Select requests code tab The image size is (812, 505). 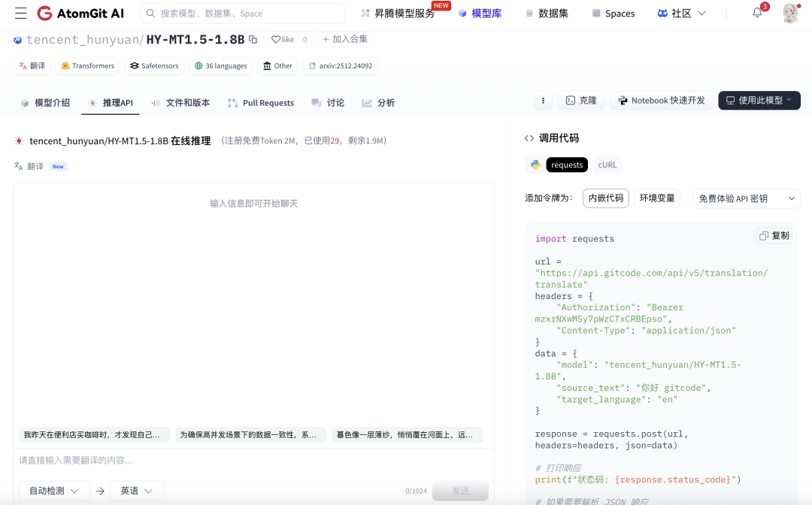coord(567,165)
